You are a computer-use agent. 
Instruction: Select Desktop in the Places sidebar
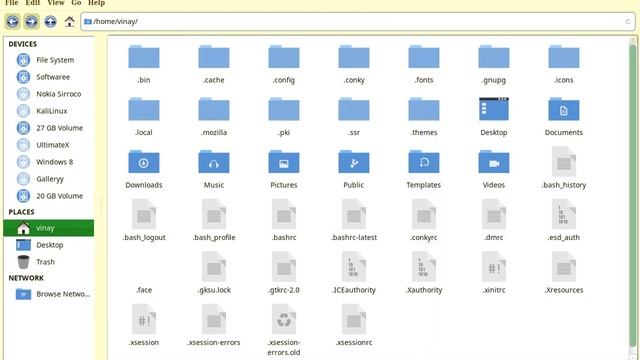click(x=49, y=245)
